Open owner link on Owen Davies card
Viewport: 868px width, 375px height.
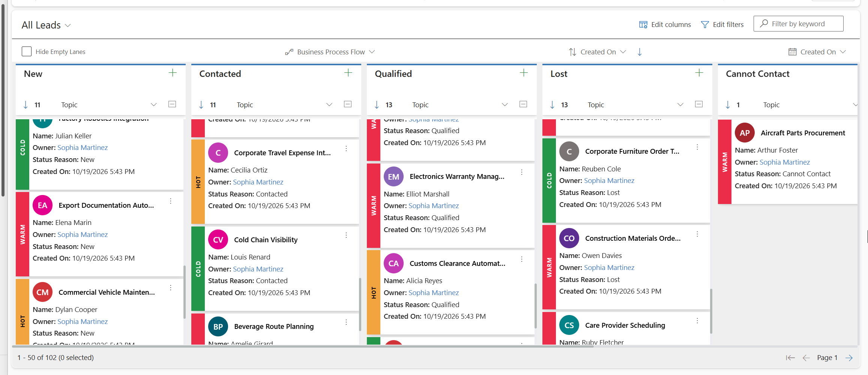click(609, 268)
